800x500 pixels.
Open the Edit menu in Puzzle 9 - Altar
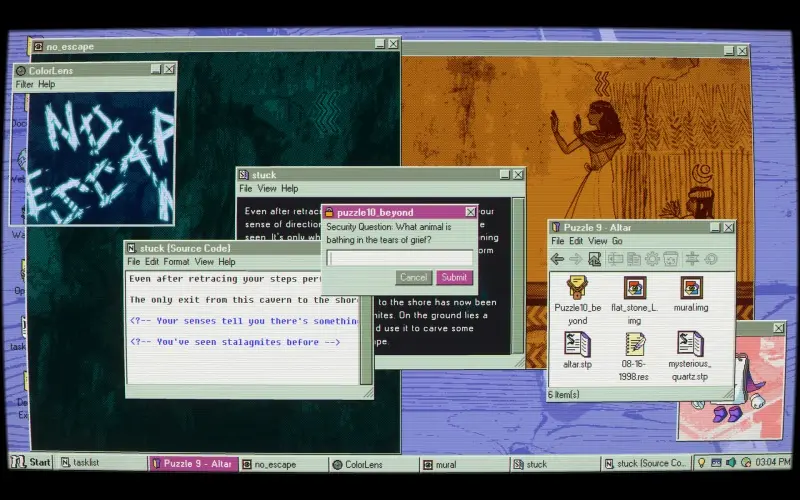(576, 241)
